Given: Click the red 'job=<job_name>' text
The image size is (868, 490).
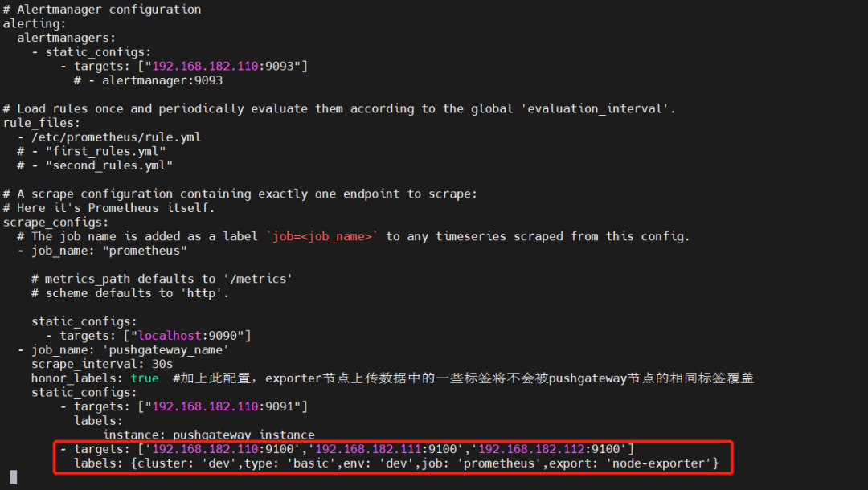Looking at the screenshot, I should tap(321, 237).
